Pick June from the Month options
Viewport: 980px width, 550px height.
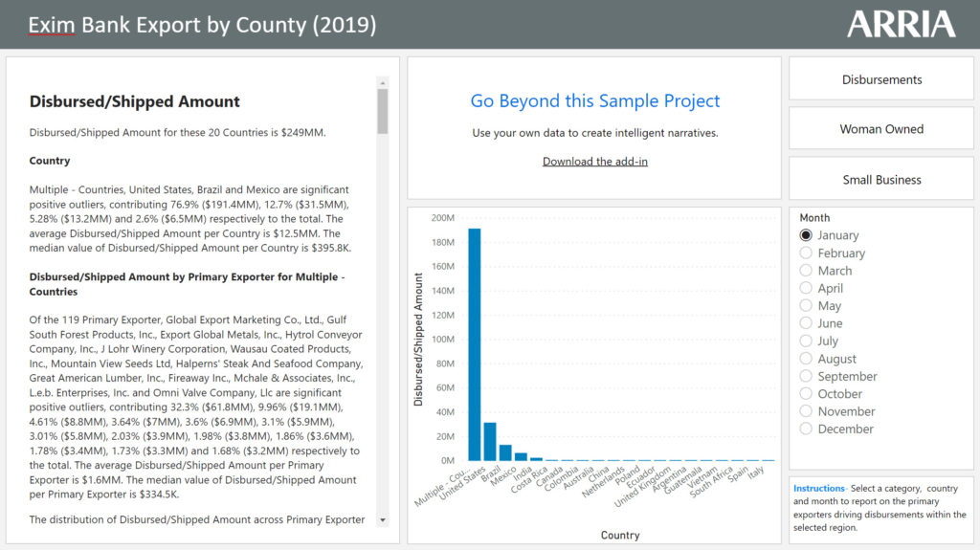click(806, 322)
